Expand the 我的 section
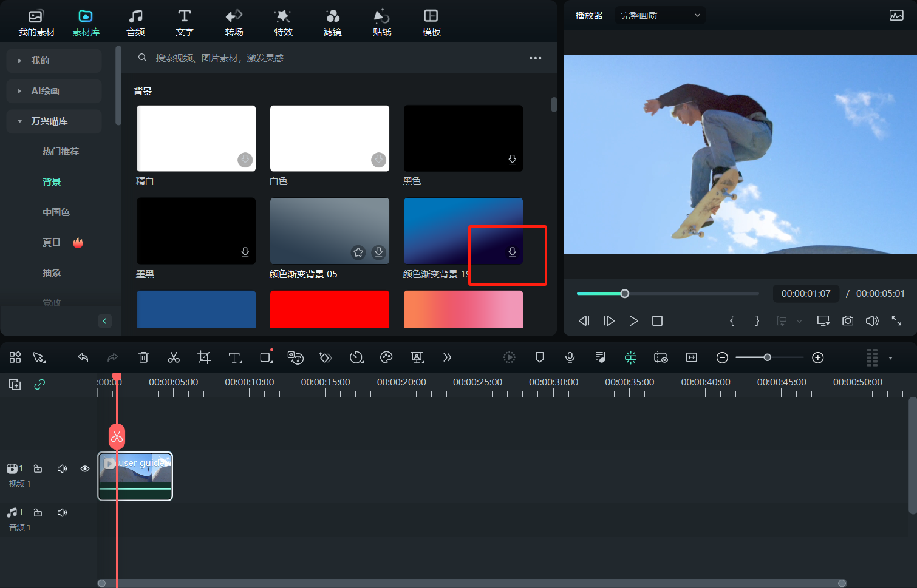The image size is (917, 588). [54, 61]
